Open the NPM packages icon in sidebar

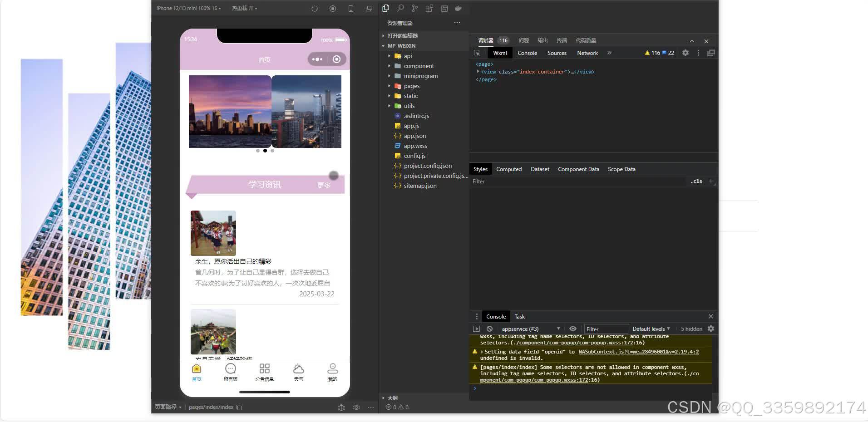429,8
